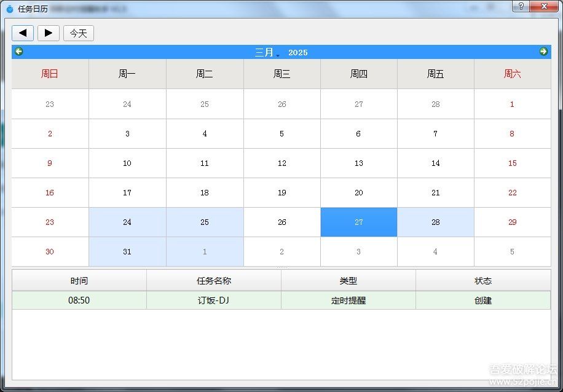Viewport: 563px width, 392px height.
Task: Click the 周六 weekday header
Action: (513, 74)
